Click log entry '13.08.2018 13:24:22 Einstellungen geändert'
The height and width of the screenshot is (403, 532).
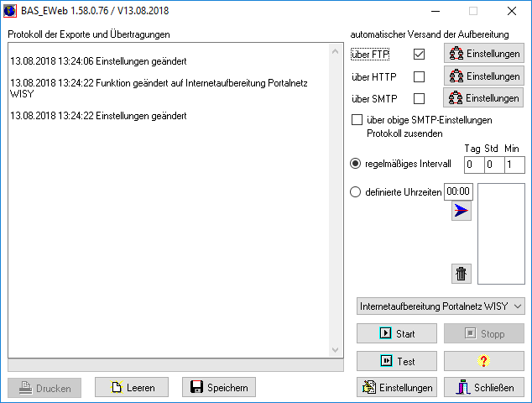pos(98,116)
